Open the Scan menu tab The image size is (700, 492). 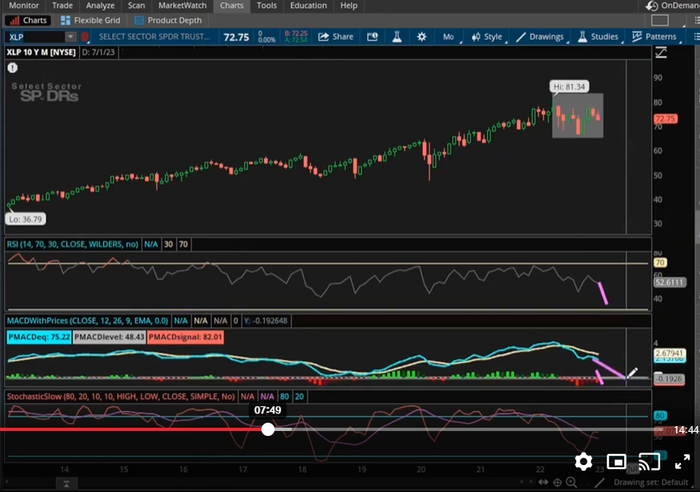136,5
